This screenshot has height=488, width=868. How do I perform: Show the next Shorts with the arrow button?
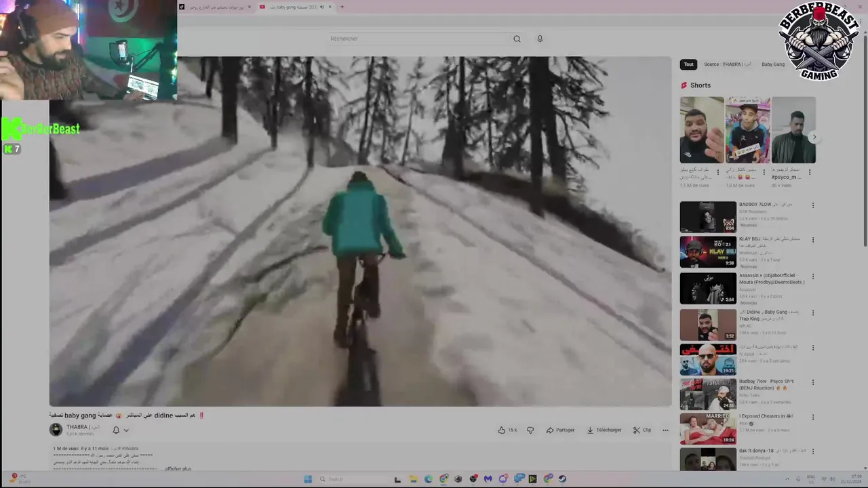point(814,137)
